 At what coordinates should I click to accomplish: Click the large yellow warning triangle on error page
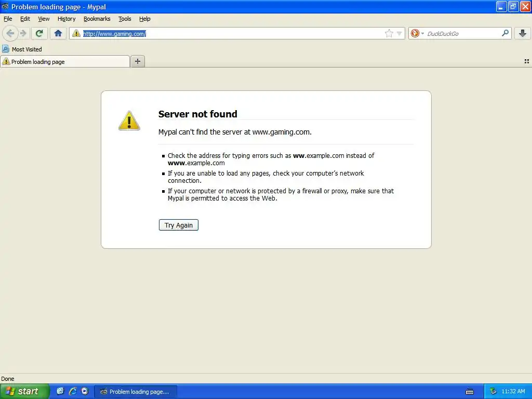tap(129, 121)
